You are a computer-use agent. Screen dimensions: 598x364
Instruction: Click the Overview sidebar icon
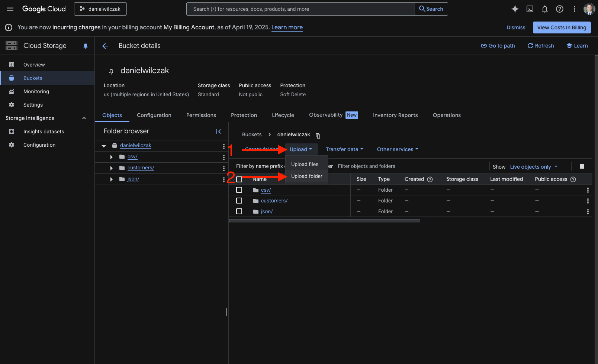[x=12, y=65]
